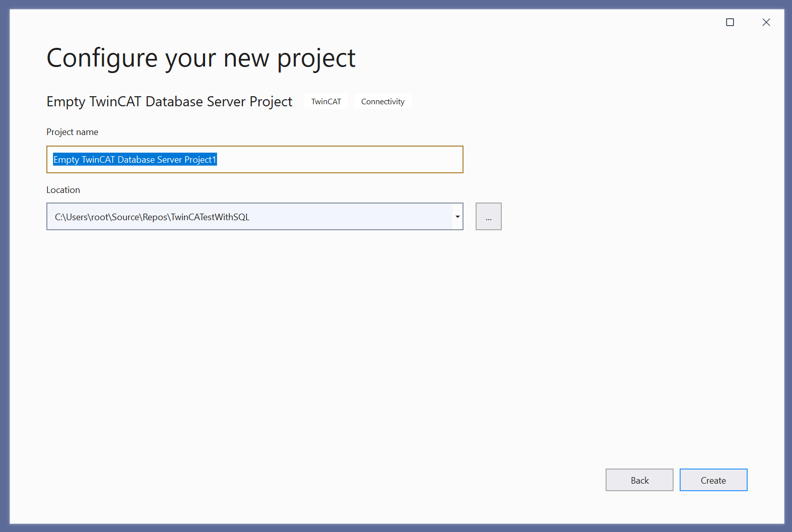The width and height of the screenshot is (792, 532).
Task: Open the Location dropdown arrow
Action: coord(457,217)
